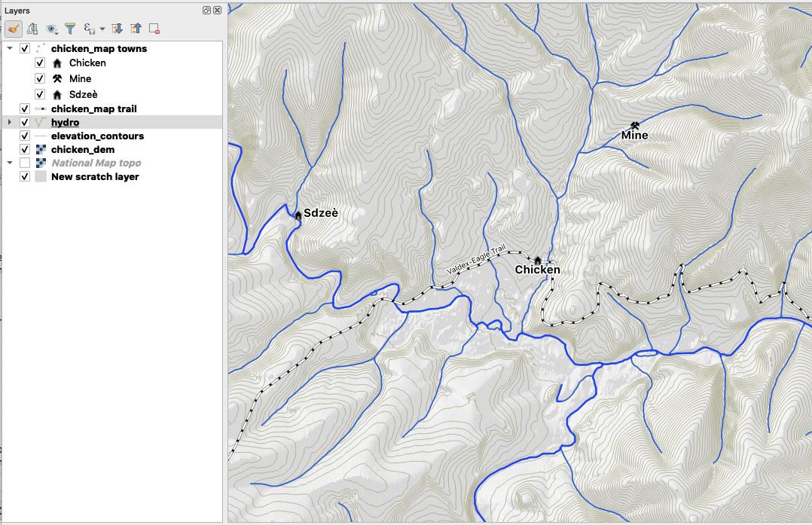Click the Add Group icon
812x525 pixels.
(x=32, y=29)
